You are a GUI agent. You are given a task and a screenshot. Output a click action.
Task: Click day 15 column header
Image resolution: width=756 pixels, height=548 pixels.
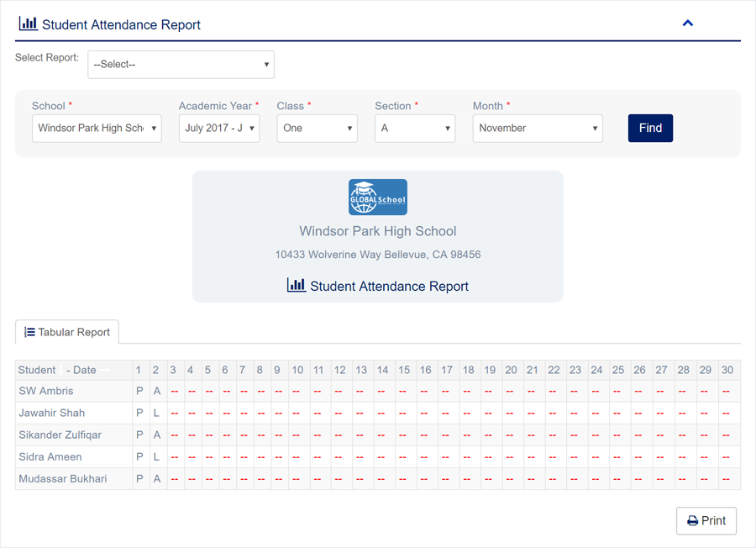pyautogui.click(x=404, y=370)
